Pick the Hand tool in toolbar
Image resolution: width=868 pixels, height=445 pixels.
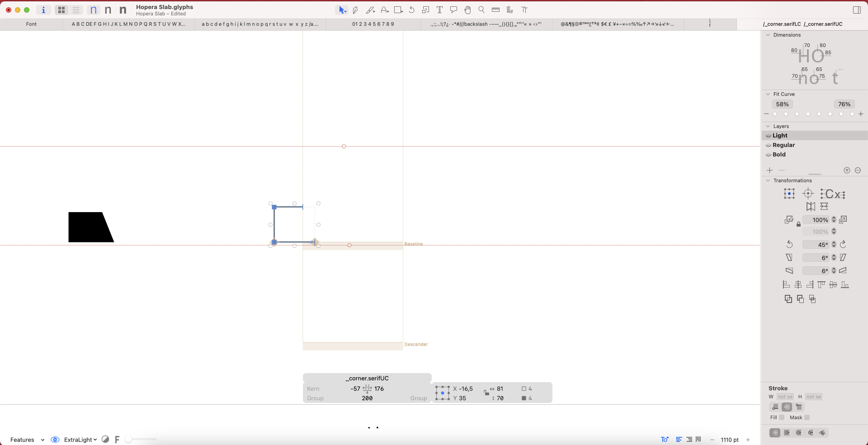click(467, 10)
